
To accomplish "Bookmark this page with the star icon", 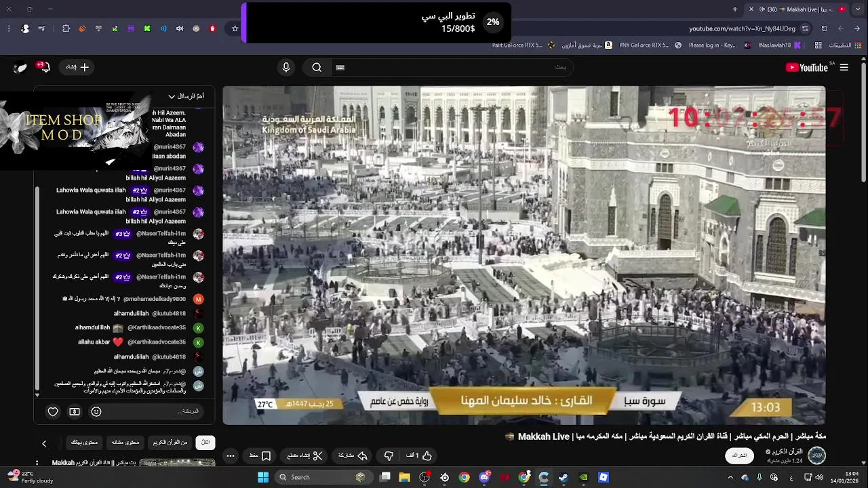I will coord(235,28).
